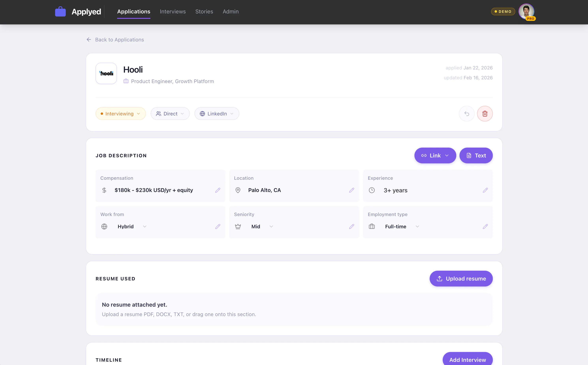Image resolution: width=588 pixels, height=365 pixels.
Task: Click the dollar sign Compensation icon
Action: pos(104,190)
